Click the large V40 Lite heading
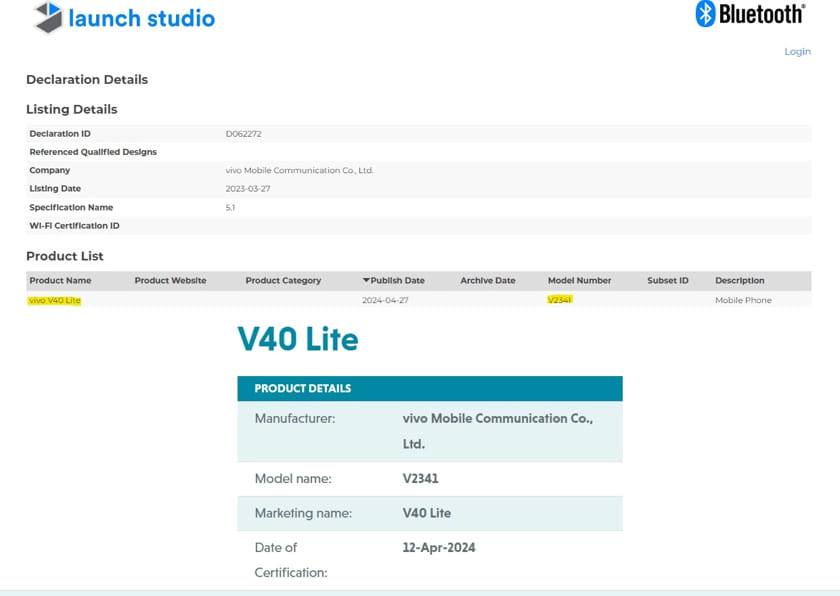Viewport: 840px width, 596px height. pyautogui.click(x=298, y=340)
